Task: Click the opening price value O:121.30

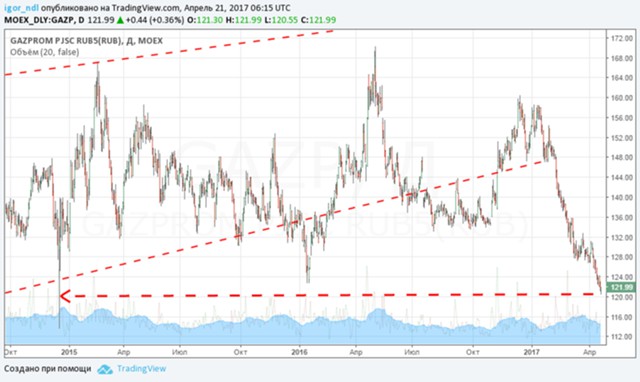Action: (204, 20)
